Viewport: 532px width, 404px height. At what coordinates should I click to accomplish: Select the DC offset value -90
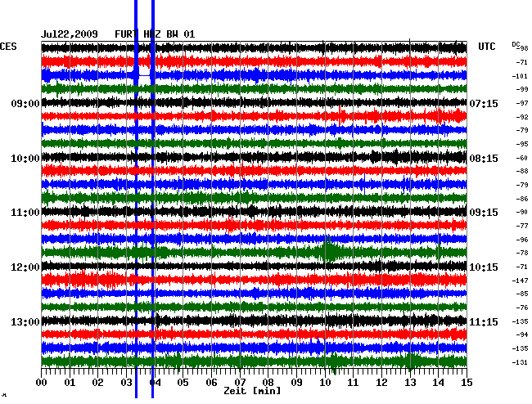[522, 212]
